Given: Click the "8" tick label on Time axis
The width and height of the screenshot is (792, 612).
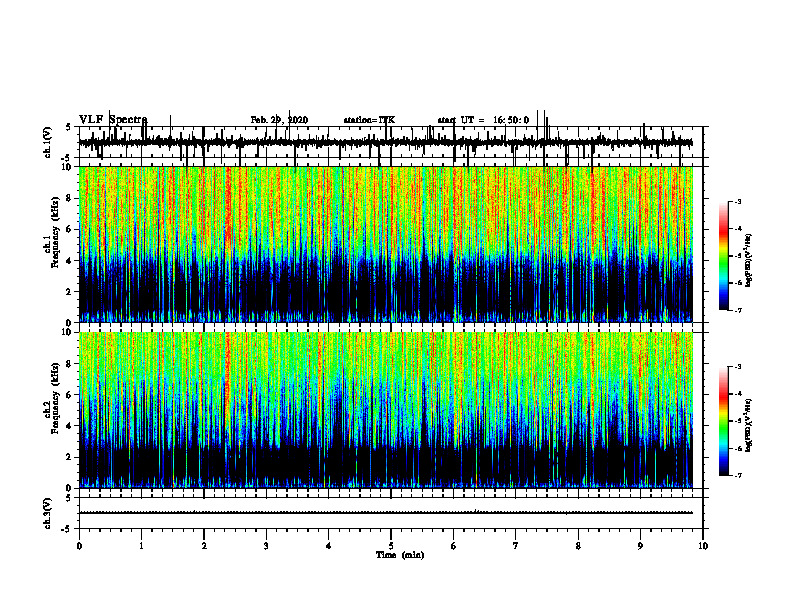Looking at the screenshot, I should point(578,546).
